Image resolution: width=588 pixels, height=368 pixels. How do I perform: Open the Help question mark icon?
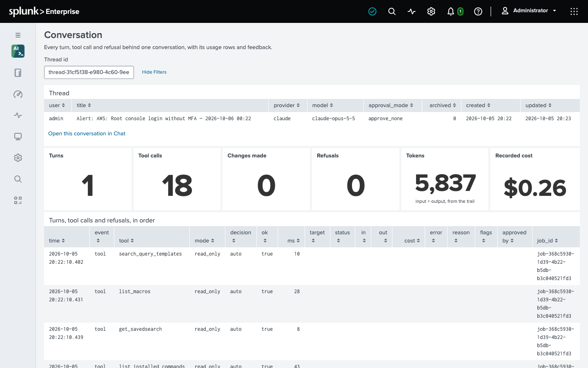coord(478,11)
